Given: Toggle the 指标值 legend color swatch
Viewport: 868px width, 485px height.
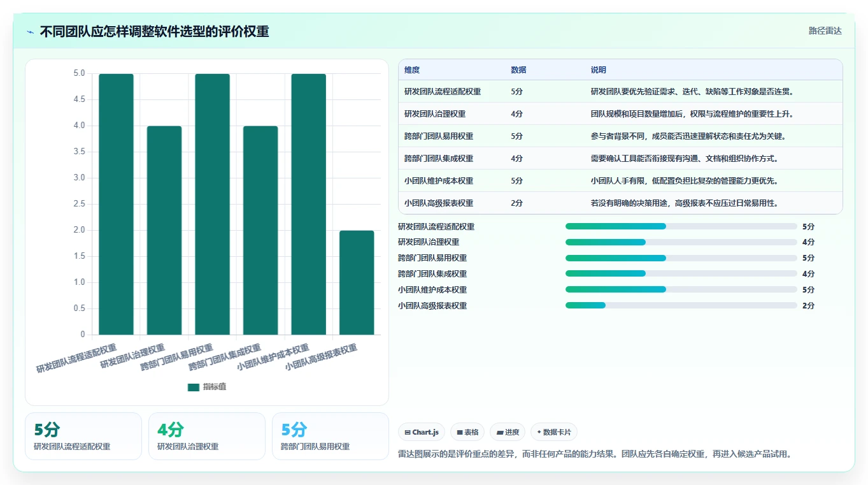Looking at the screenshot, I should [x=194, y=387].
